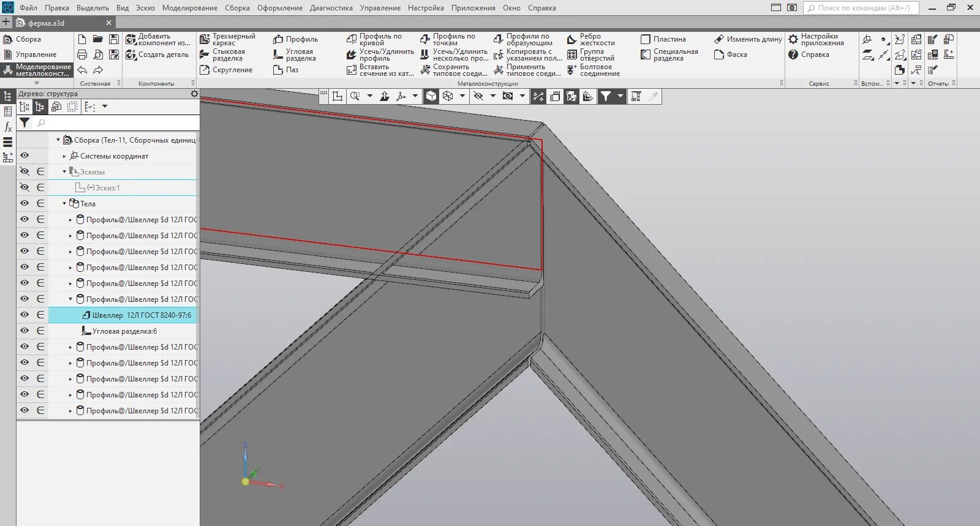This screenshot has height=526, width=980.
Task: Click the Группа отверстий tool
Action: pyautogui.click(x=591, y=54)
